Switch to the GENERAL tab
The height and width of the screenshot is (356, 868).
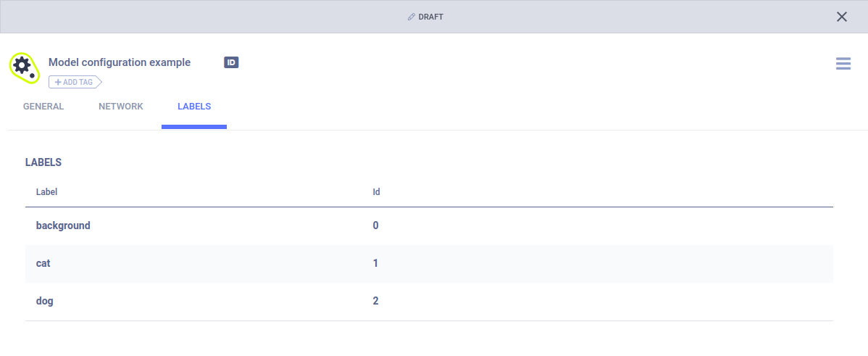43,107
